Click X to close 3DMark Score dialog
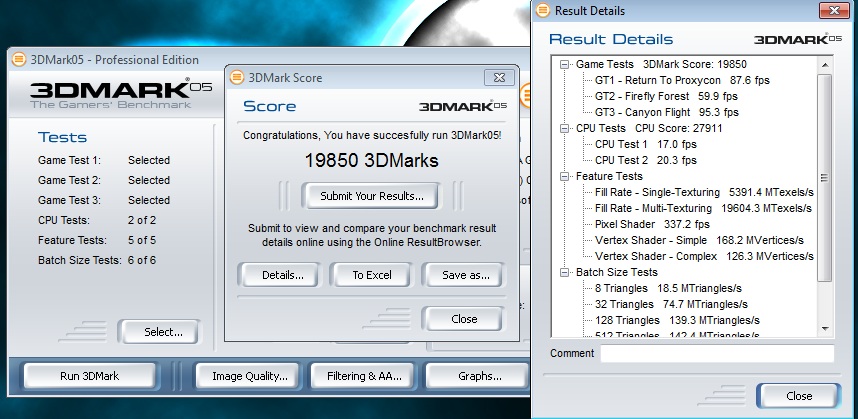This screenshot has width=858, height=419. point(499,77)
